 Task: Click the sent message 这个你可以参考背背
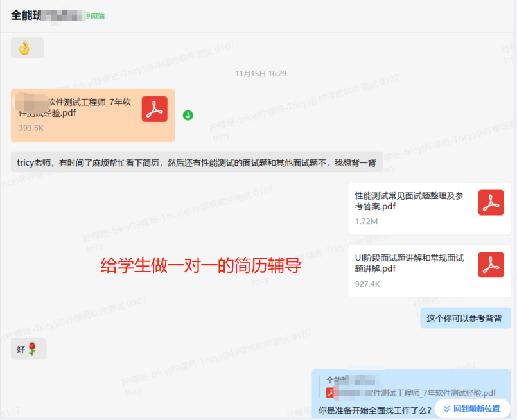click(465, 319)
